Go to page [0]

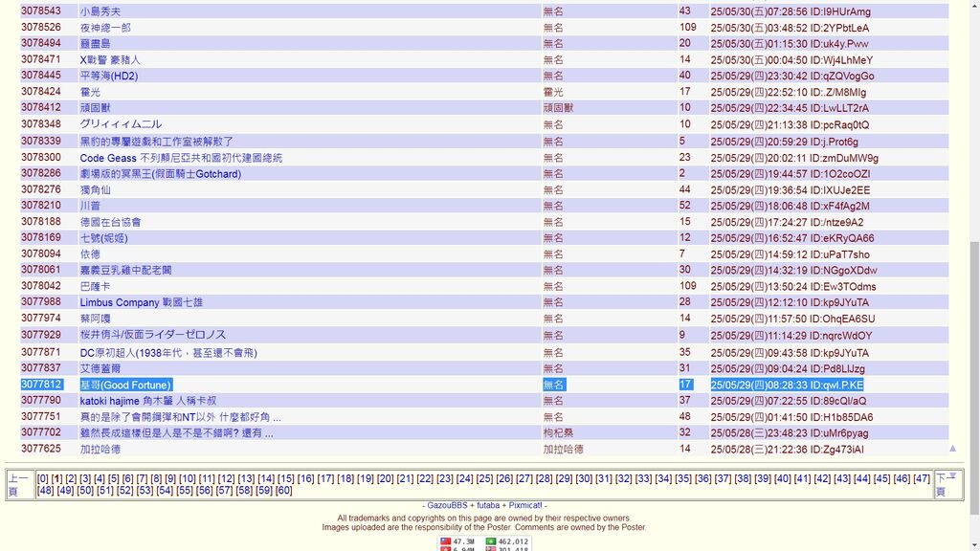click(x=42, y=478)
